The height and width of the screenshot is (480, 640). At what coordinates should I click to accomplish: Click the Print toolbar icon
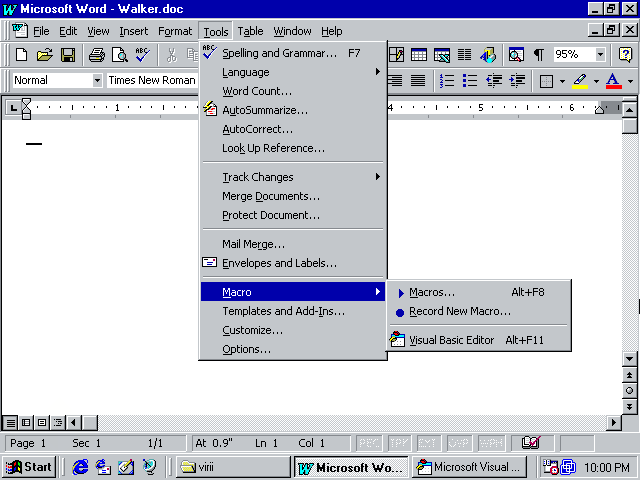tap(97, 54)
